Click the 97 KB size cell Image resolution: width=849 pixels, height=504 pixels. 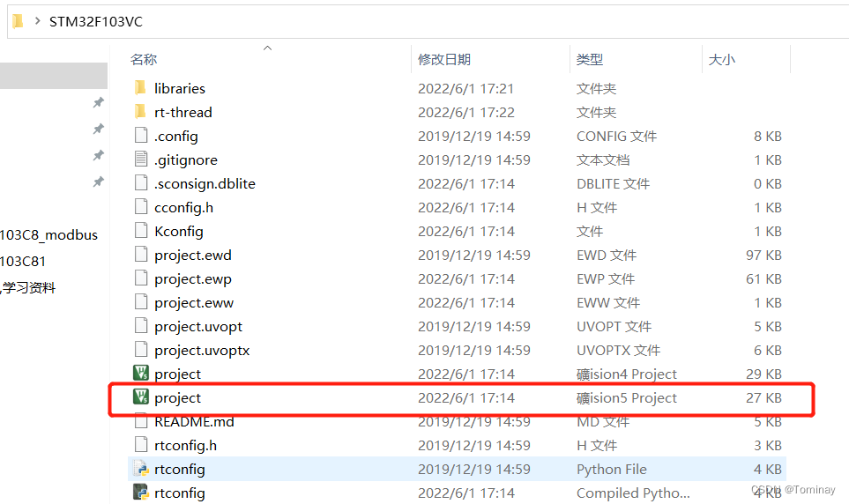coord(763,255)
